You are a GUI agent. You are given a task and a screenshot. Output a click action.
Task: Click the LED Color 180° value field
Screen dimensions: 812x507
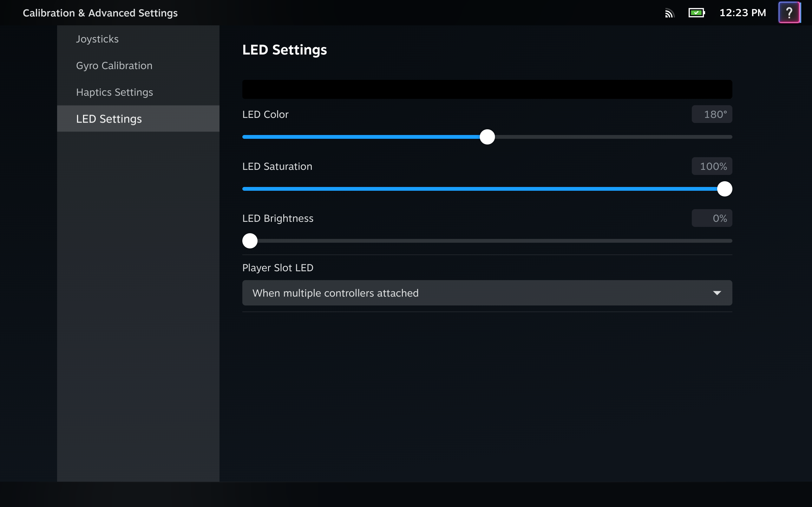click(712, 114)
